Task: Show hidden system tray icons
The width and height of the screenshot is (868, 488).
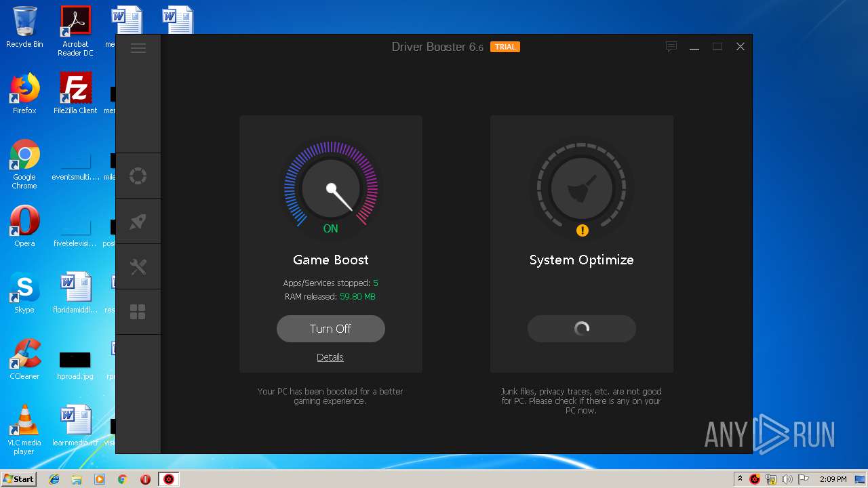Action: pyautogui.click(x=740, y=479)
